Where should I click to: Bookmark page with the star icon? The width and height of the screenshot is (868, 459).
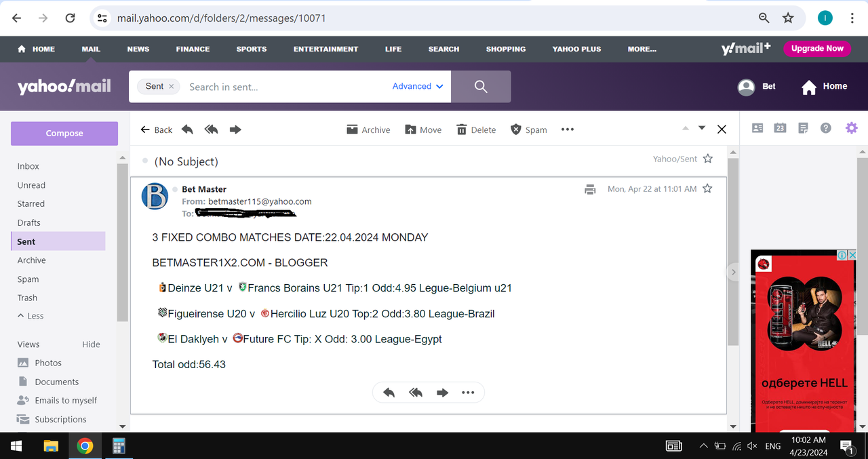click(788, 18)
